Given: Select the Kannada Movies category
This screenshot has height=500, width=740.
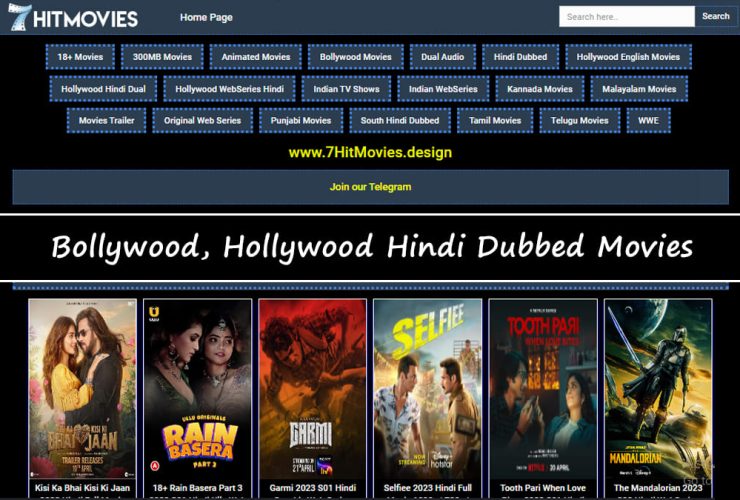Looking at the screenshot, I should tap(540, 89).
